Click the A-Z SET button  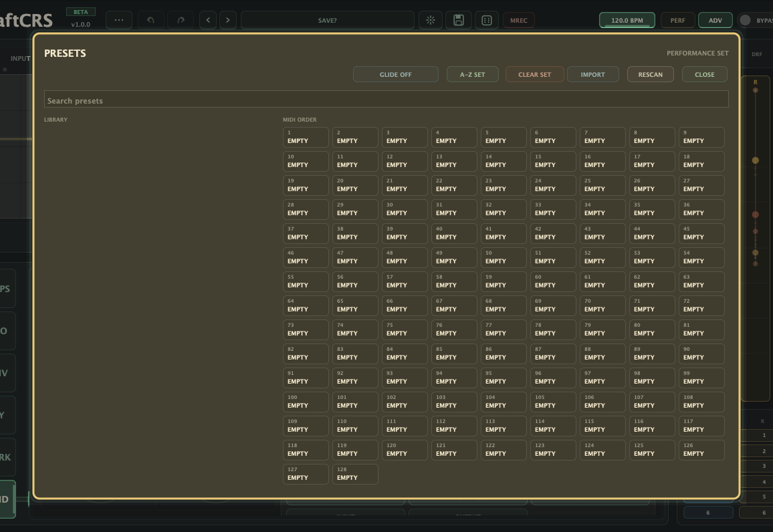[472, 74]
